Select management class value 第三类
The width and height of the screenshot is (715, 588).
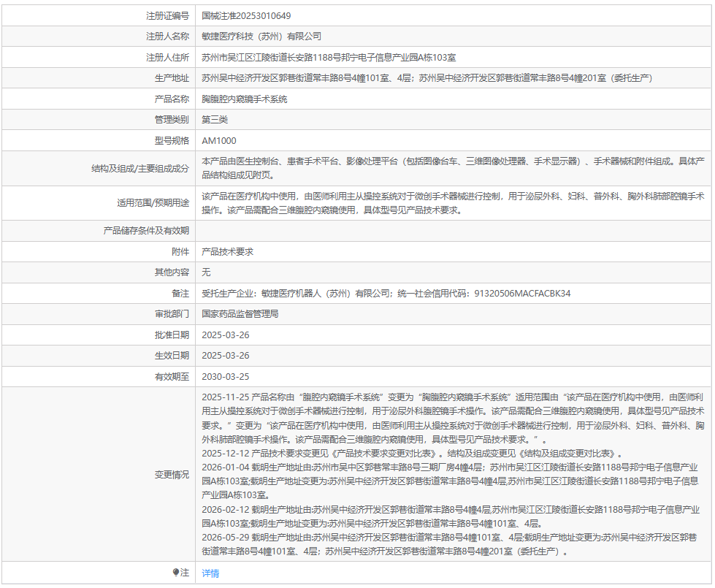[x=215, y=120]
